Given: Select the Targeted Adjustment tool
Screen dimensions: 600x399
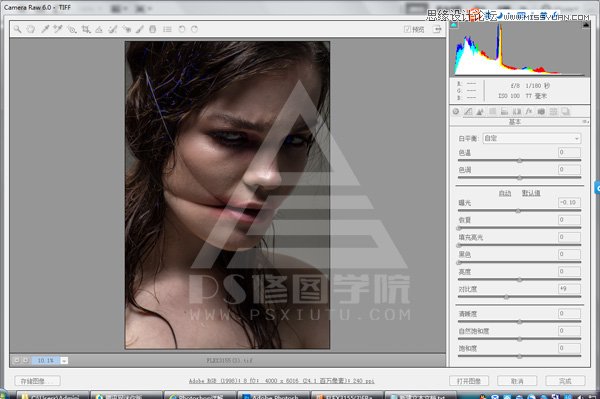Looking at the screenshot, I should tap(72, 29).
